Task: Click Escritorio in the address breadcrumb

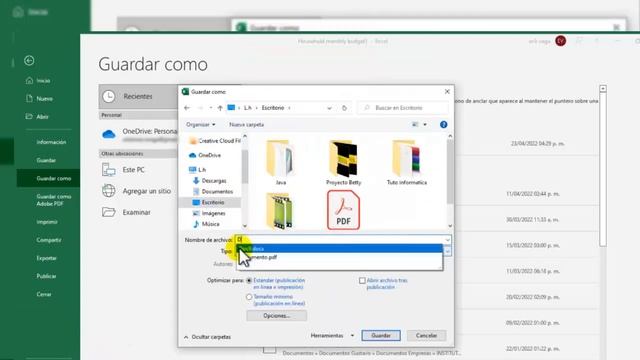Action: tap(273, 108)
